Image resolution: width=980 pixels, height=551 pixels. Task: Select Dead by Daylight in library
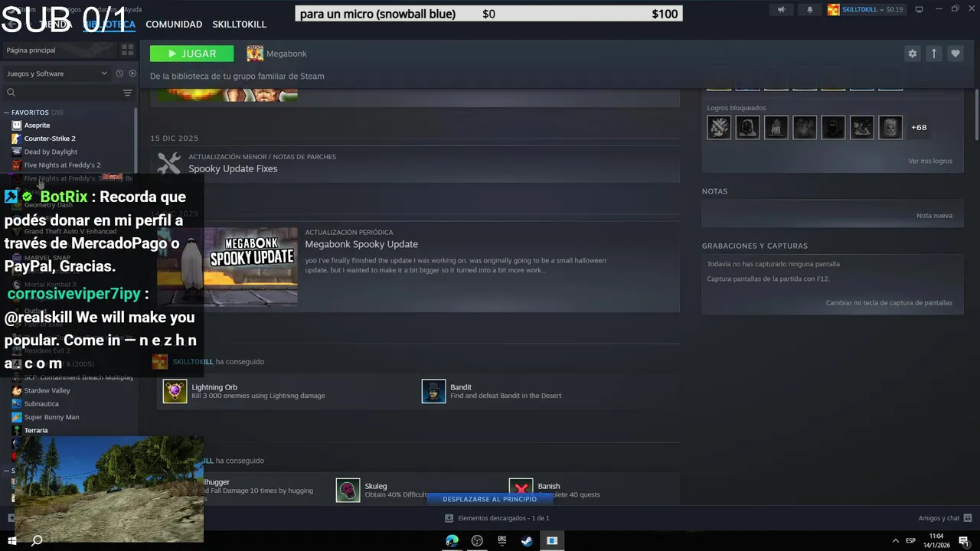51,152
